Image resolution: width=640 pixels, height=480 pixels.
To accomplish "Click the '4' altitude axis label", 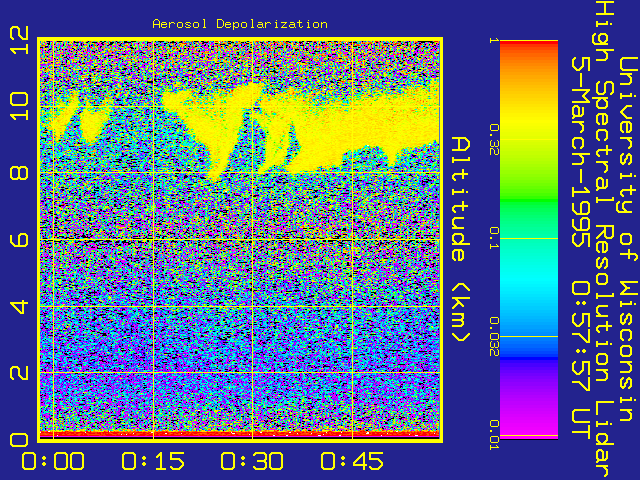I will coord(19,306).
